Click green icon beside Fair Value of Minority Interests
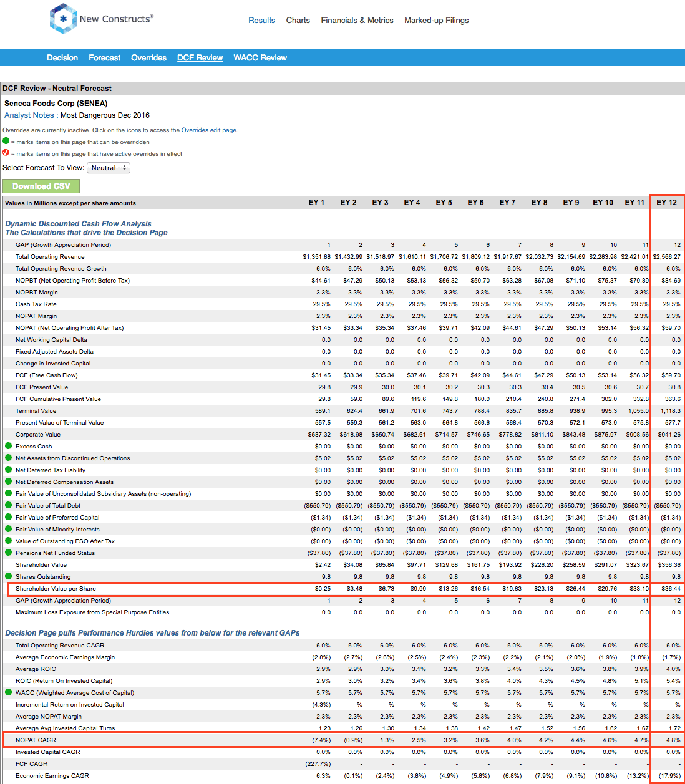This screenshot has width=685, height=784. [x=9, y=529]
